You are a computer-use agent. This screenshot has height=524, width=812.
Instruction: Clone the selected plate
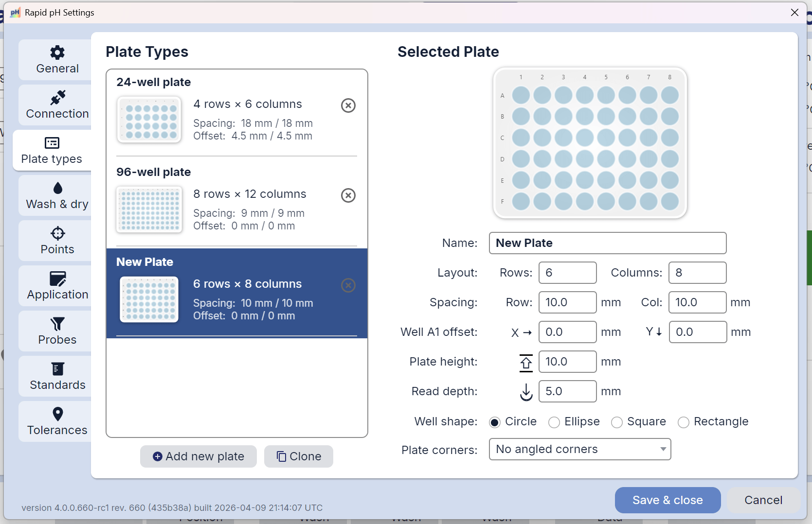click(x=299, y=456)
